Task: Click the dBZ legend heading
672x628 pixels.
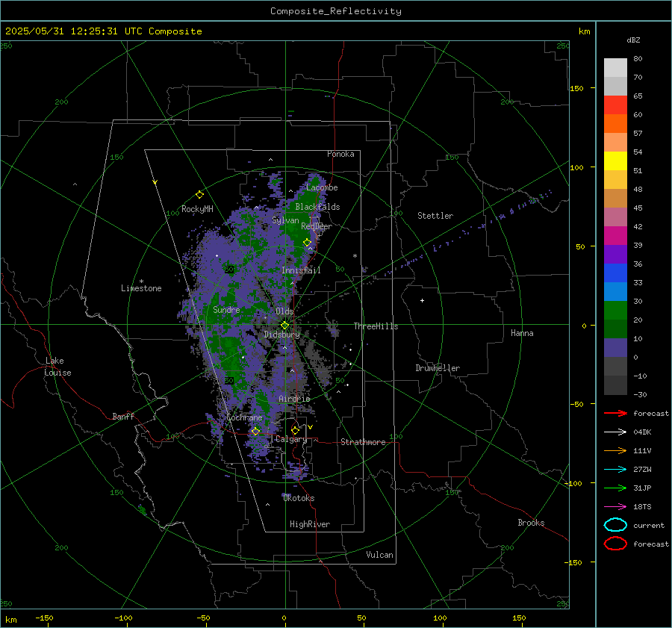Action: click(633, 40)
